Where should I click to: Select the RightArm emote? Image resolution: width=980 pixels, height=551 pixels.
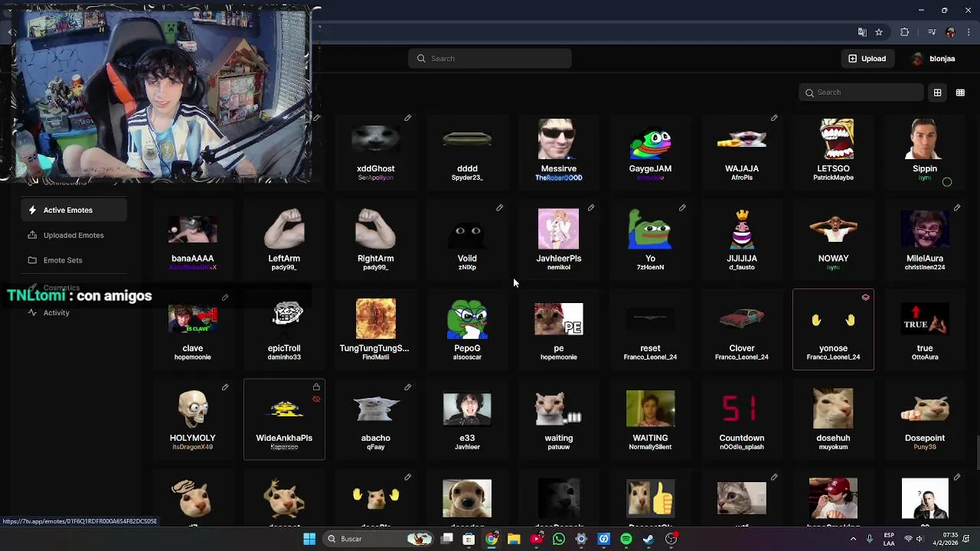click(x=375, y=240)
